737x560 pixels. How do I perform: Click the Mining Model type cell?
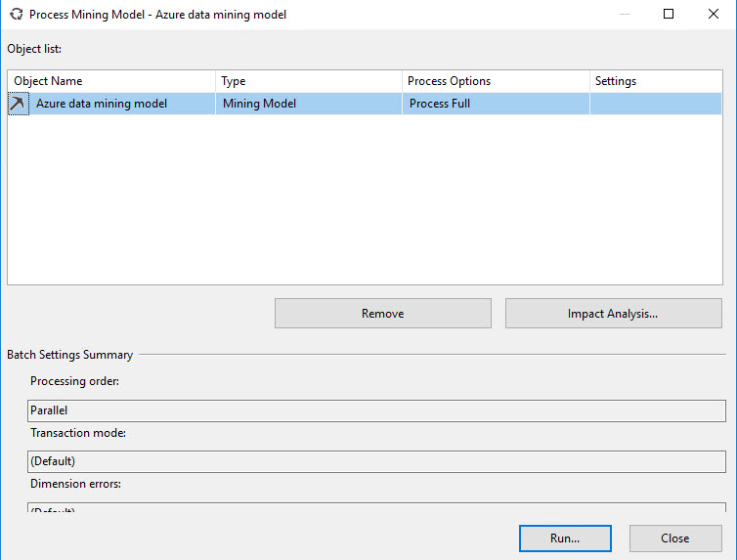(x=309, y=104)
